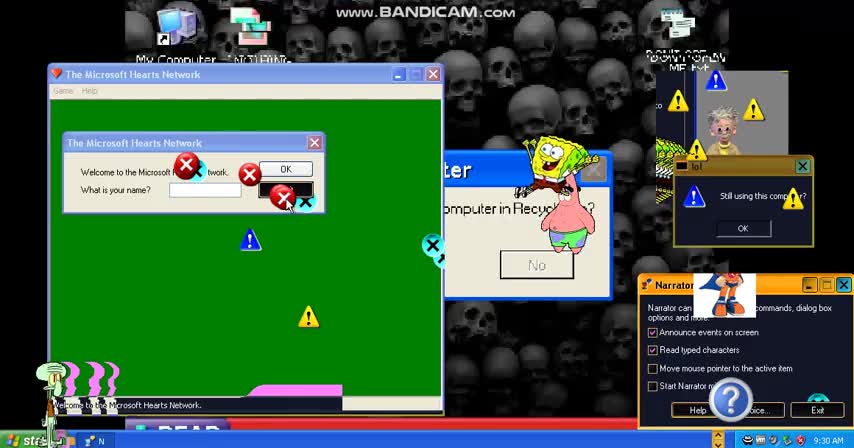Close the Hearts welcome dialog

[314, 143]
